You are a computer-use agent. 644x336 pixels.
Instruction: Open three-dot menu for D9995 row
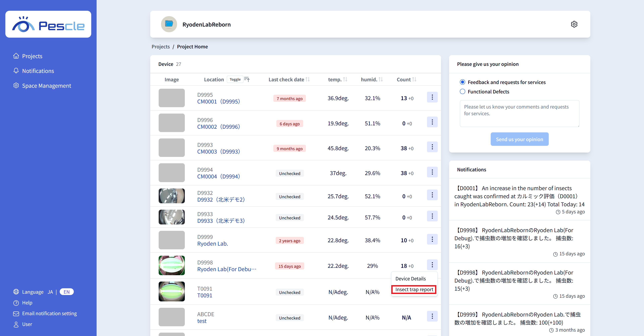pyautogui.click(x=432, y=97)
